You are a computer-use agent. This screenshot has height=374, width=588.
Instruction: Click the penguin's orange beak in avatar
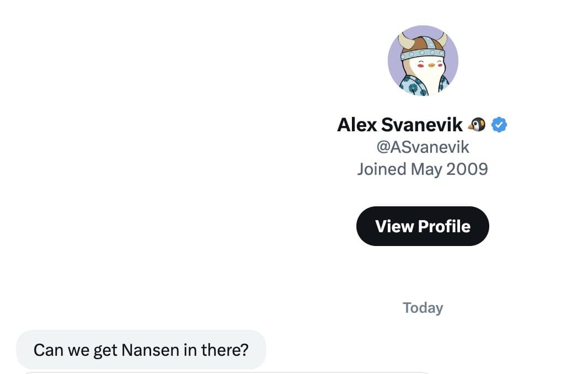pos(423,65)
